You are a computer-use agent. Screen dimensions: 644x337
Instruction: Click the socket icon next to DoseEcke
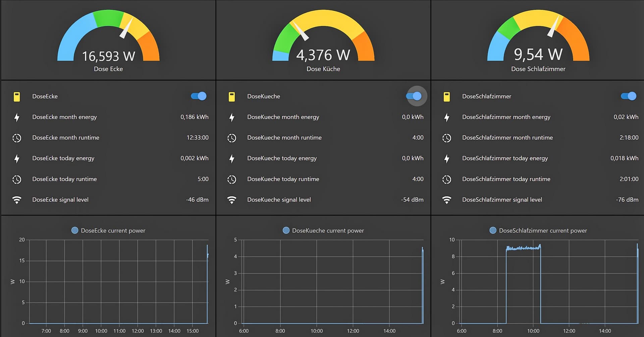coord(16,96)
